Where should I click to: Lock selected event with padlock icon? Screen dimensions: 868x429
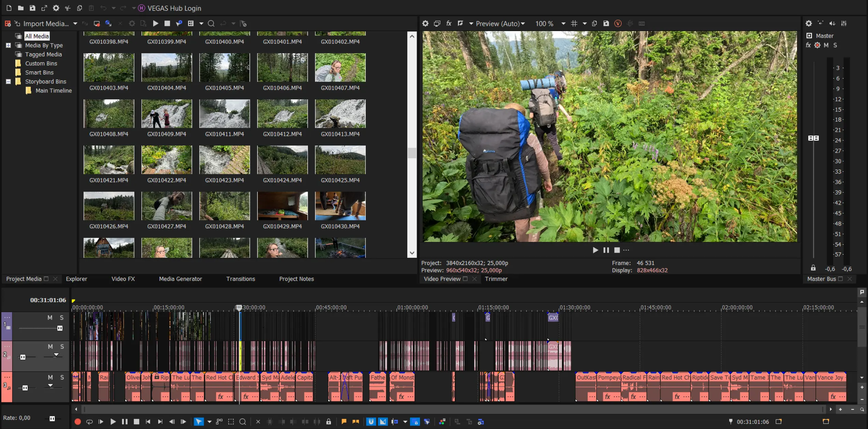(x=329, y=422)
